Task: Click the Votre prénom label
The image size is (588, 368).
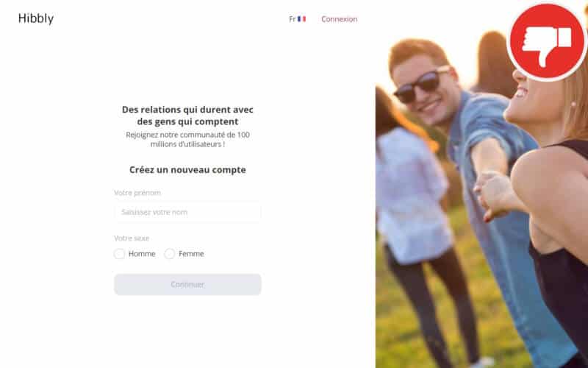Action: [137, 193]
